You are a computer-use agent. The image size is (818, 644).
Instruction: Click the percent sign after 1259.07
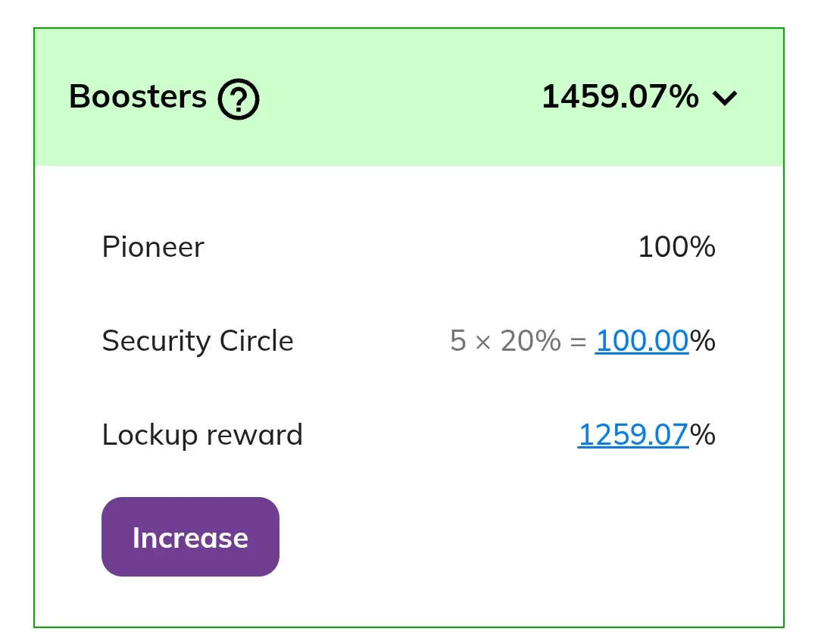[703, 435]
